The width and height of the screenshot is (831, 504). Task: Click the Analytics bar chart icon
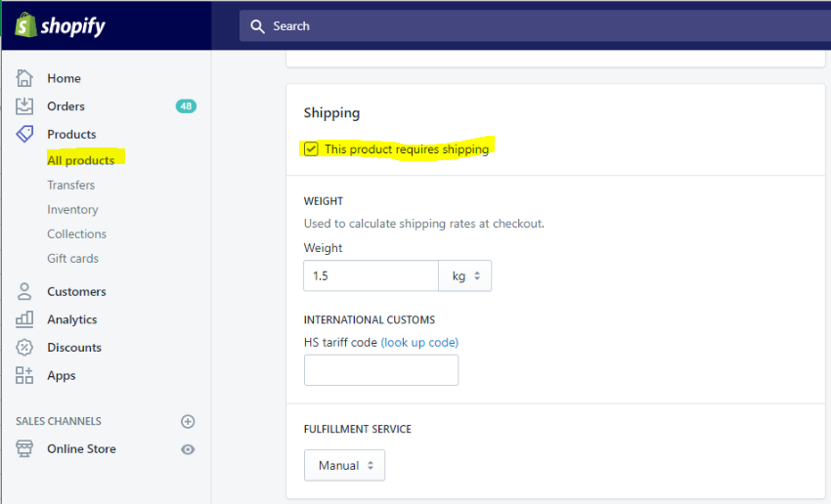(24, 319)
